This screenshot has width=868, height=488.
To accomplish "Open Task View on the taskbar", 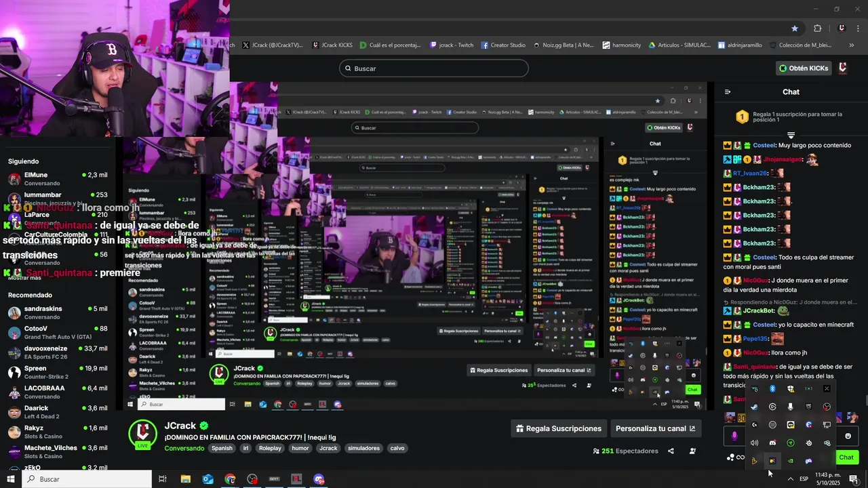I will pos(162,479).
